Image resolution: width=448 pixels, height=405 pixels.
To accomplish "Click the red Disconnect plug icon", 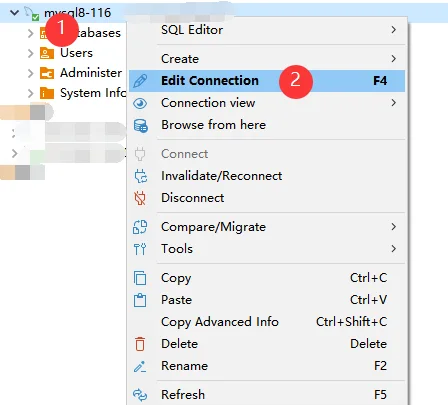I will pyautogui.click(x=140, y=198).
